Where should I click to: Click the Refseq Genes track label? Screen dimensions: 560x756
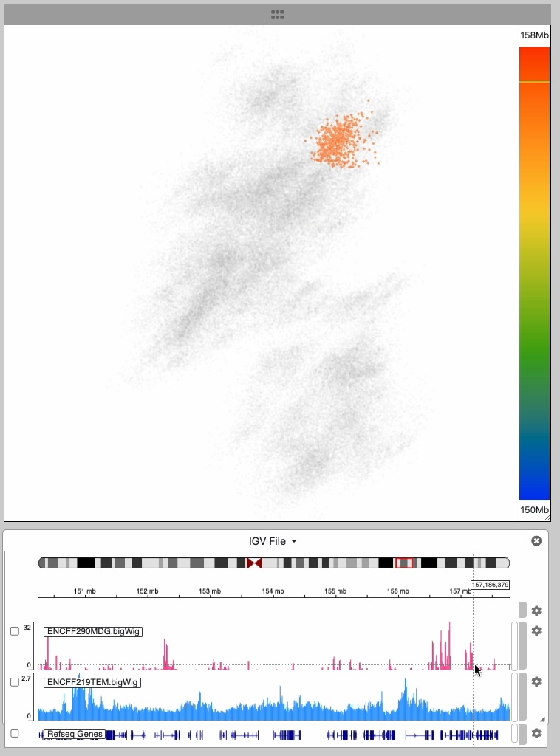[x=74, y=735]
